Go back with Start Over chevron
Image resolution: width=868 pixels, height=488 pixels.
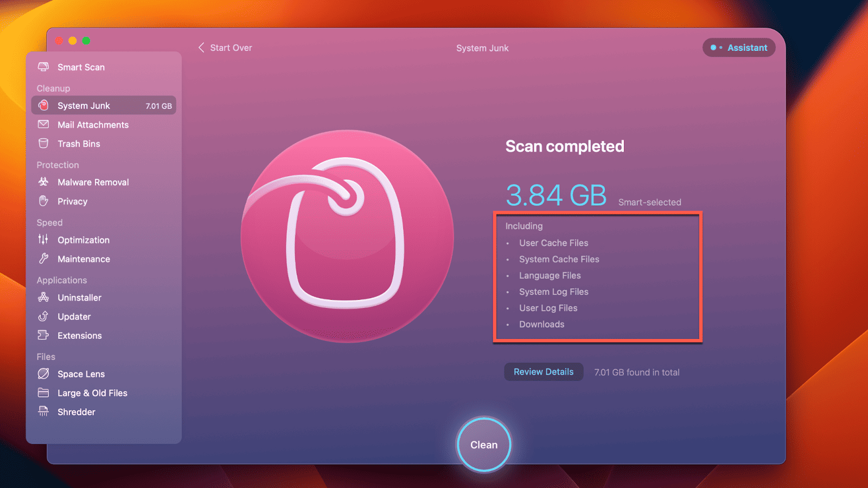click(201, 48)
